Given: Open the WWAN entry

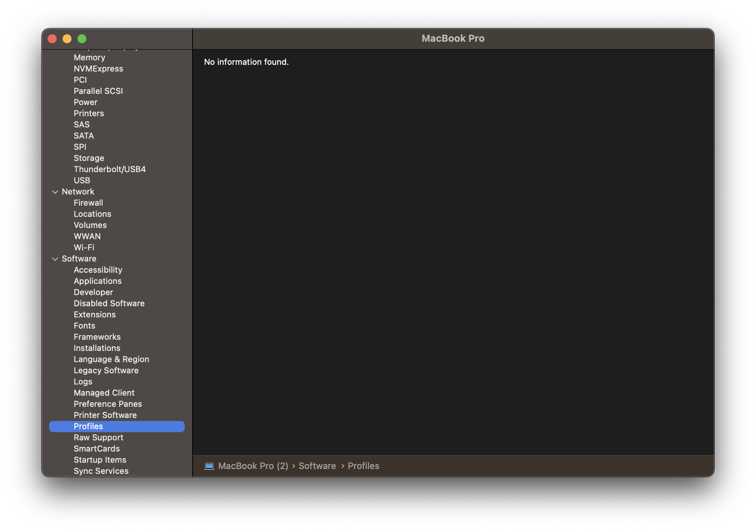Looking at the screenshot, I should [x=87, y=236].
